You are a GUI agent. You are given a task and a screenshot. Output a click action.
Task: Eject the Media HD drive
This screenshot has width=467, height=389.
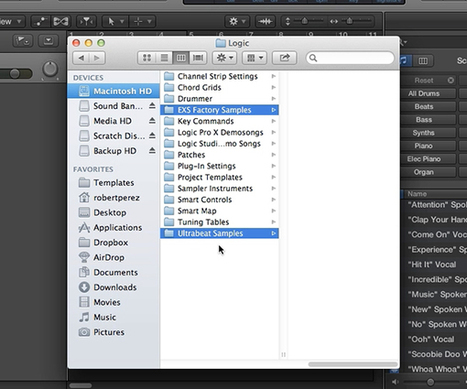tap(152, 121)
